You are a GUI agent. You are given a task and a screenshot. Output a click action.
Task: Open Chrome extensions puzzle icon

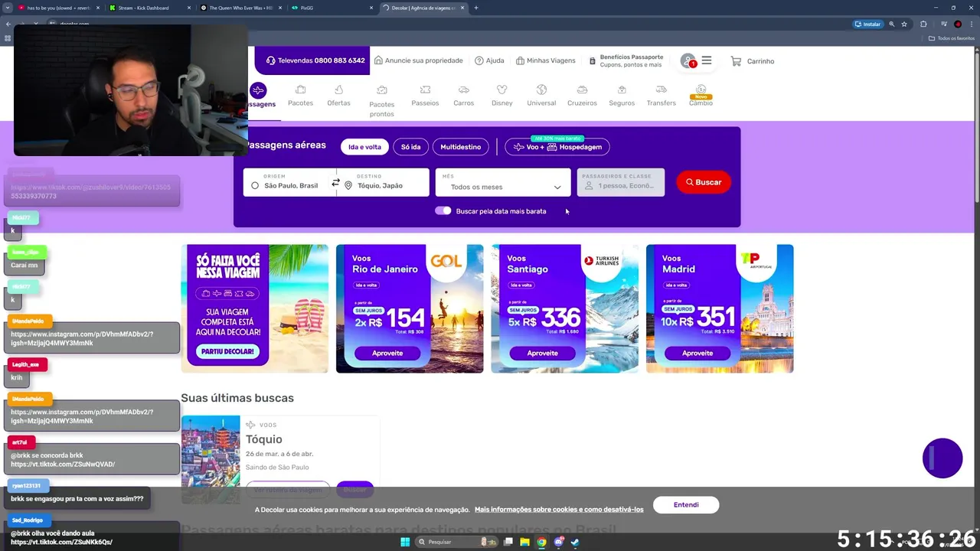[923, 24]
